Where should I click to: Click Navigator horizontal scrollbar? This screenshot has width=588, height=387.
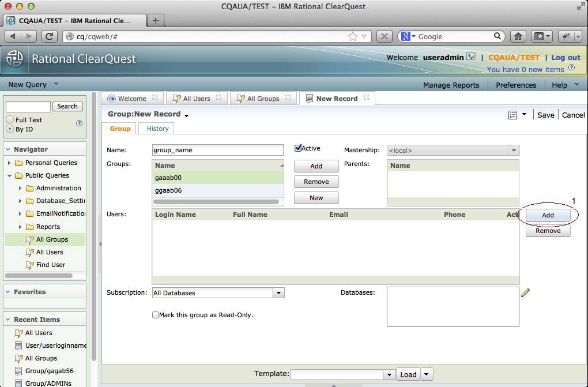tap(39, 276)
